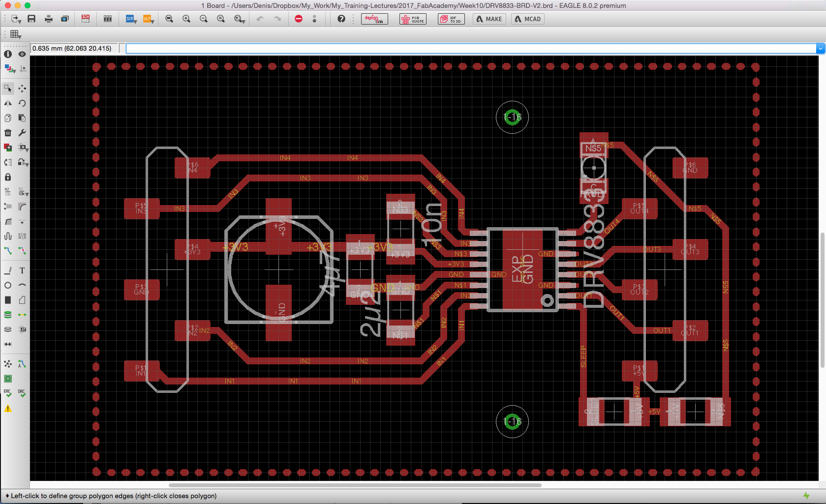Select the Rotate tool

pyautogui.click(x=22, y=103)
